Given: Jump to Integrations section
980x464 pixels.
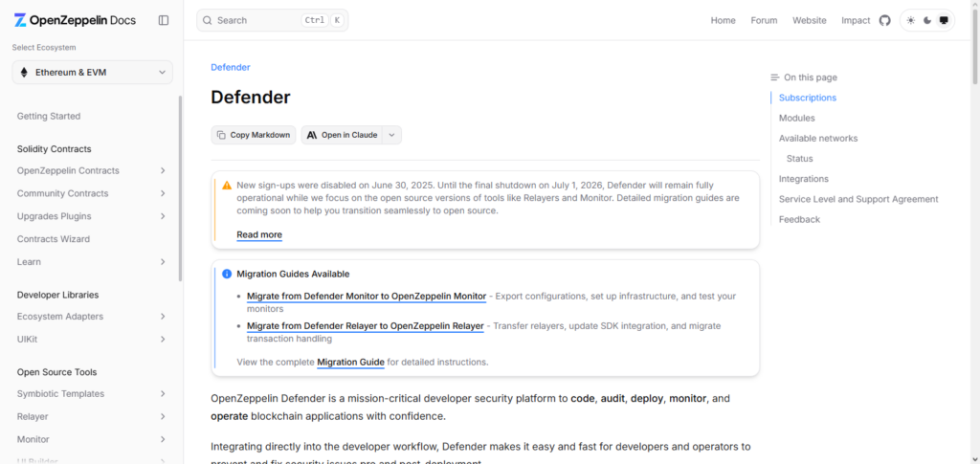Looking at the screenshot, I should pyautogui.click(x=804, y=179).
